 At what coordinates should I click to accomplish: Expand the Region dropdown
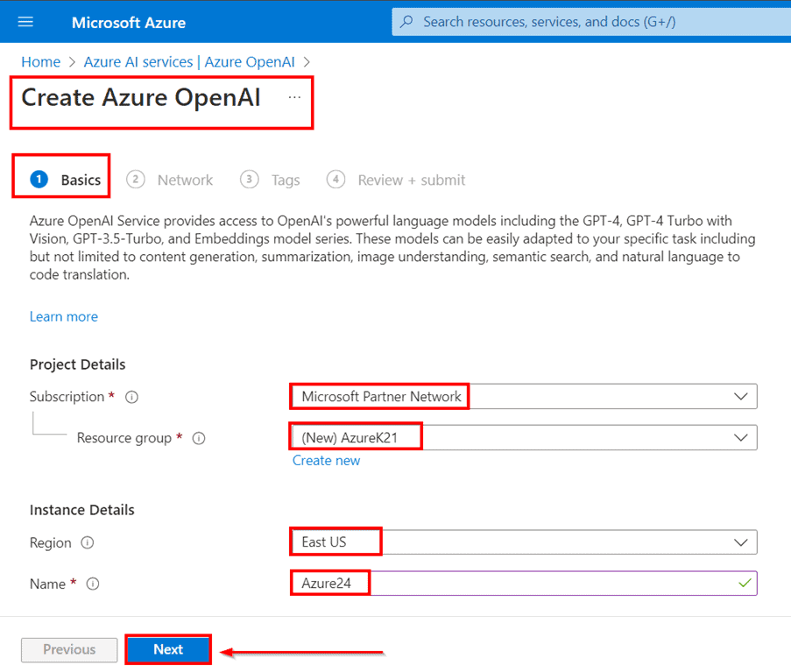pyautogui.click(x=741, y=542)
